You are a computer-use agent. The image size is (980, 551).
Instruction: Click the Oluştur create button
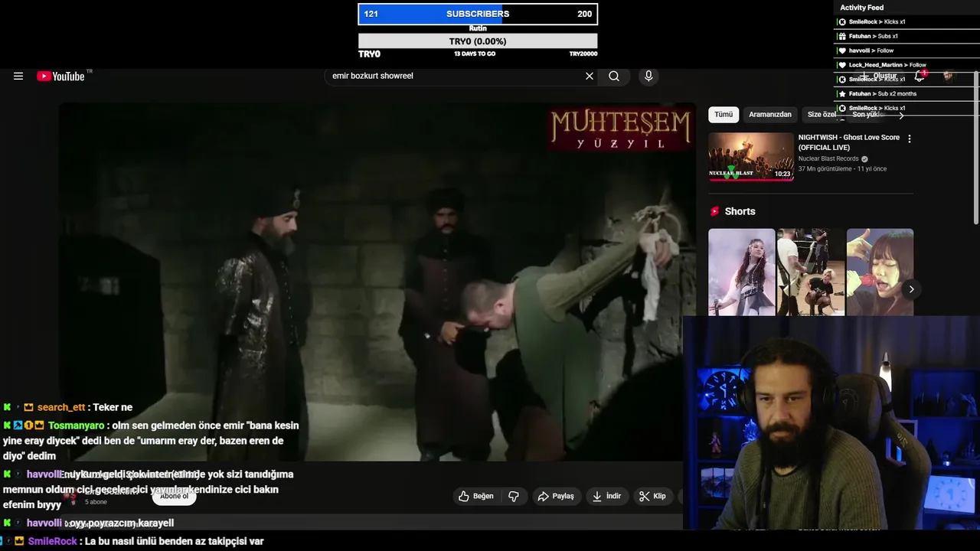pos(879,76)
